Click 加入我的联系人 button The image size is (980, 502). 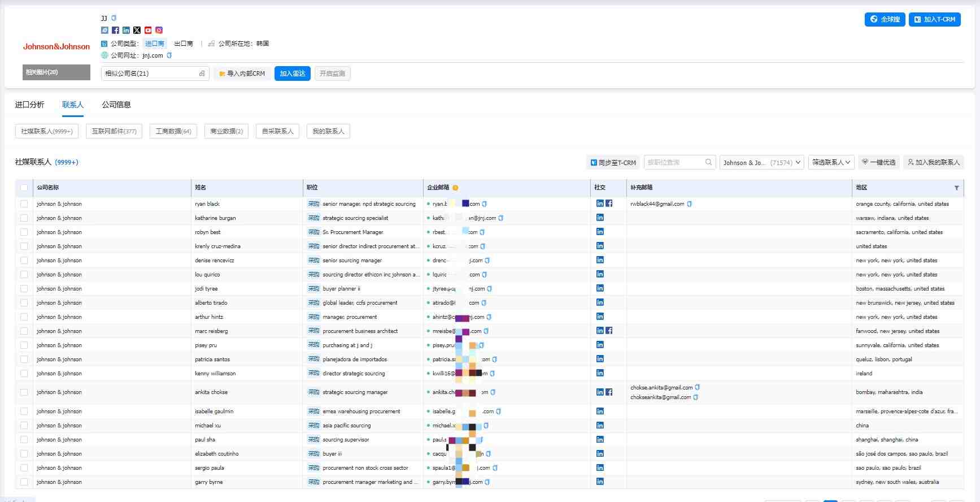coord(933,162)
